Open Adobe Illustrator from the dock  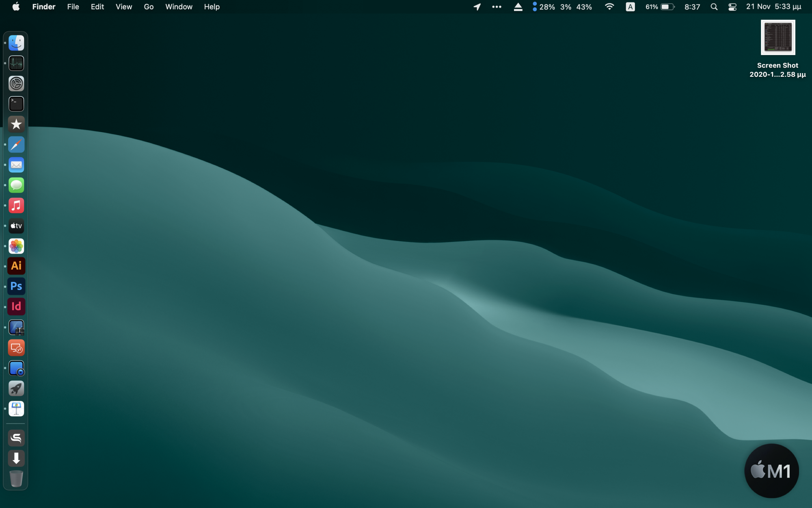[16, 266]
